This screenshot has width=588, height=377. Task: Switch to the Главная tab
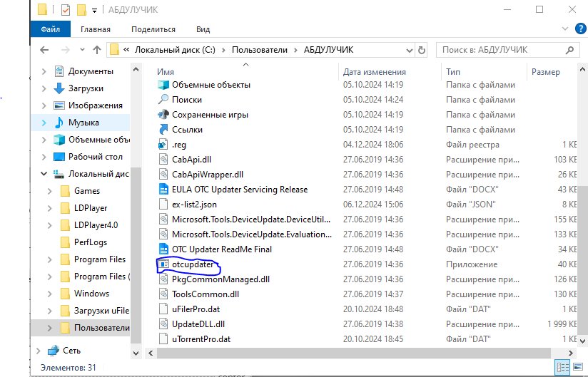95,29
